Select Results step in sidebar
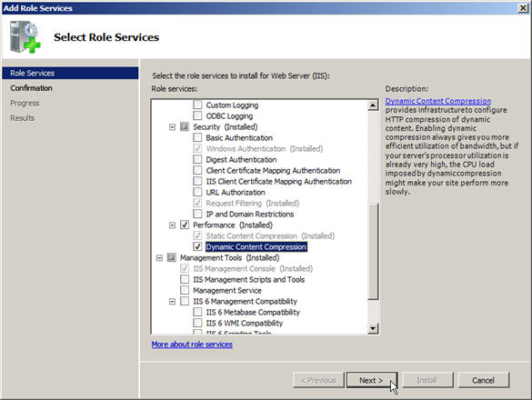 click(x=23, y=117)
